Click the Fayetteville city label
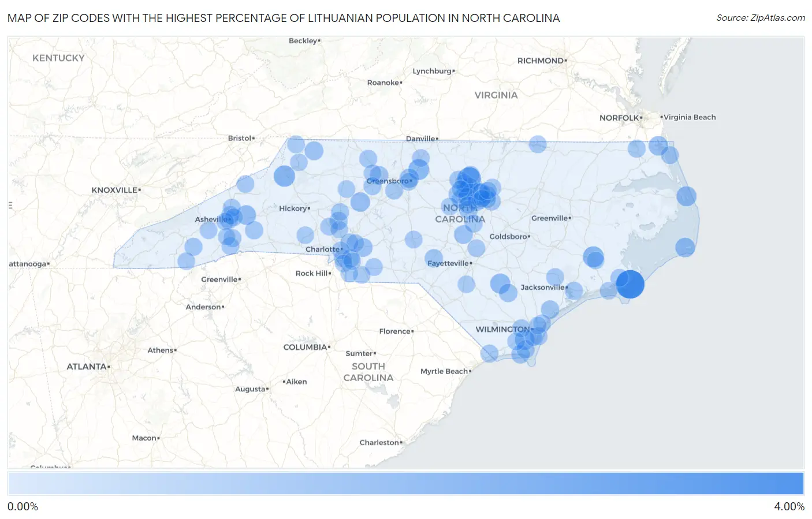This screenshot has width=812, height=519. (448, 263)
